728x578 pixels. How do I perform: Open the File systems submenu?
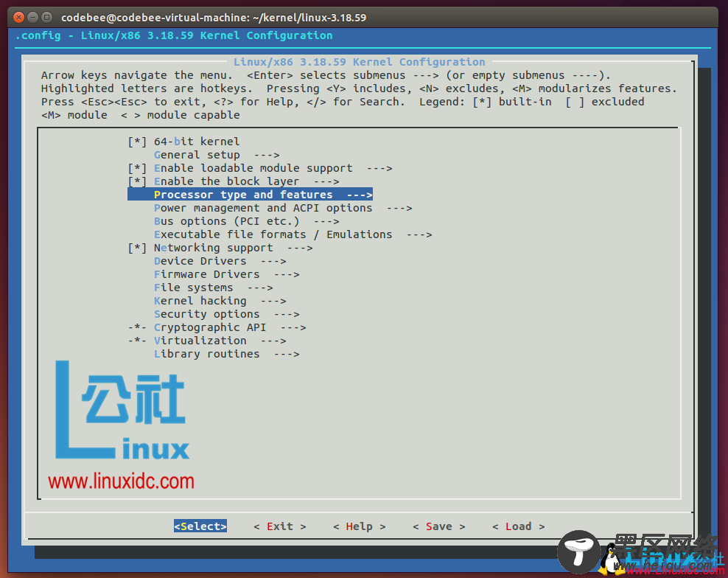[194, 288]
